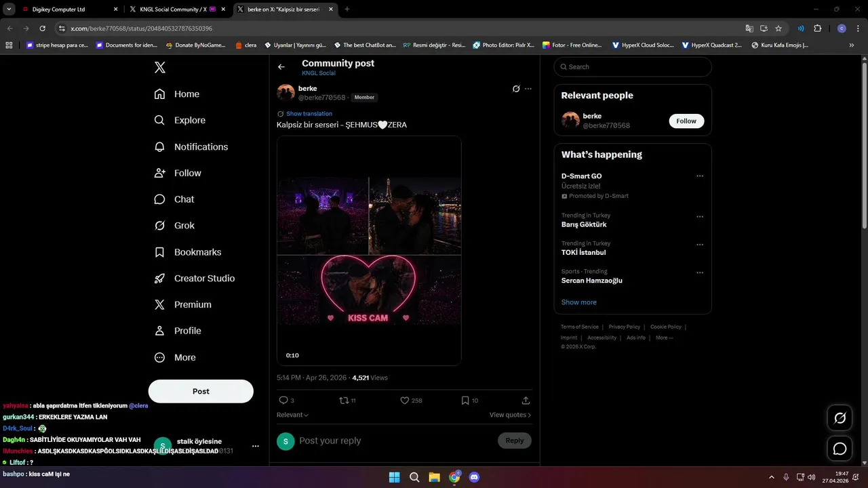
Task: Bookmark the post with 10 bookmarks
Action: (x=465, y=401)
